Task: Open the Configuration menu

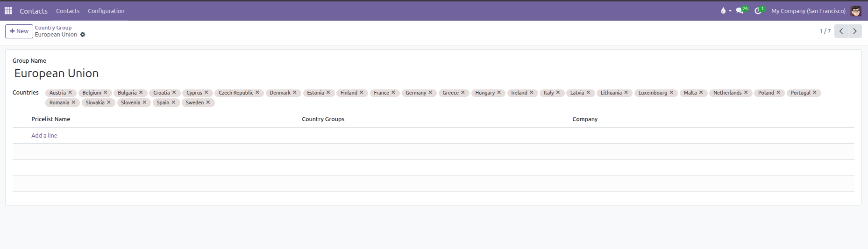Action: coord(106,11)
